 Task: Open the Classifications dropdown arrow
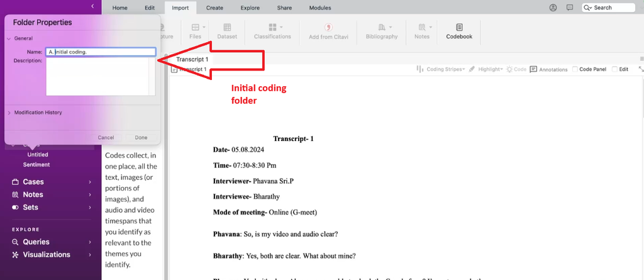281,27
